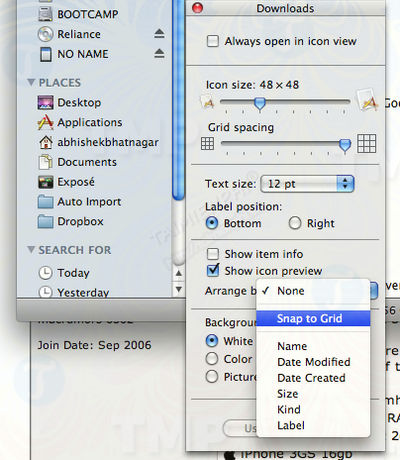Go to abhishekbhatnagar home folder
The width and height of the screenshot is (400, 460).
tap(98, 142)
